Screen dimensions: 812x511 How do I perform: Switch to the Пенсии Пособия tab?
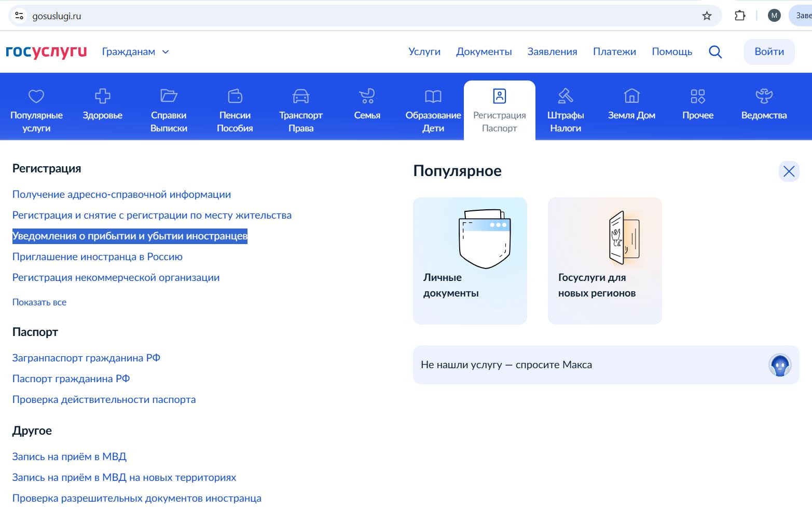[235, 110]
